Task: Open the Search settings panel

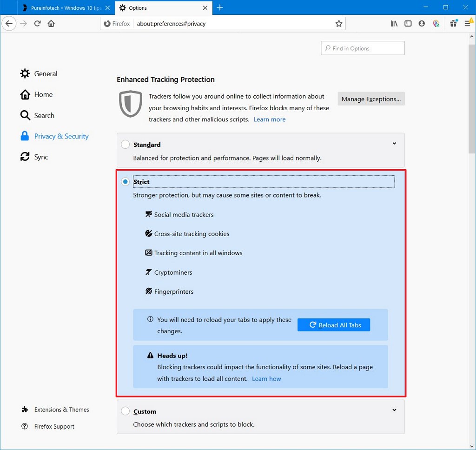Action: (x=44, y=115)
